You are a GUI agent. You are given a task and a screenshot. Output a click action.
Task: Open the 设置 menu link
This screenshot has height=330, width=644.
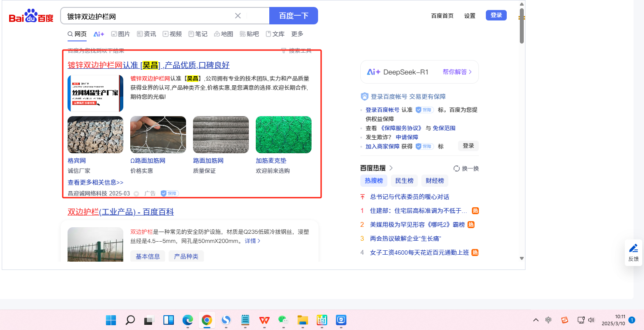tap(470, 16)
